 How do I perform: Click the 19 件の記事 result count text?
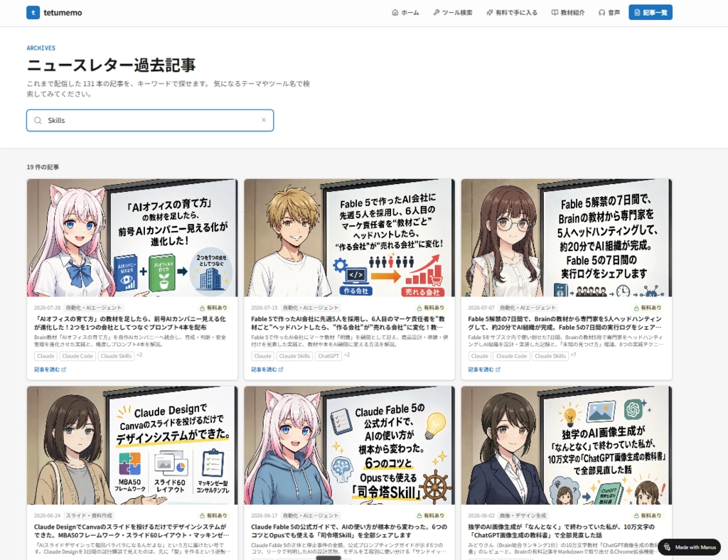tap(43, 167)
